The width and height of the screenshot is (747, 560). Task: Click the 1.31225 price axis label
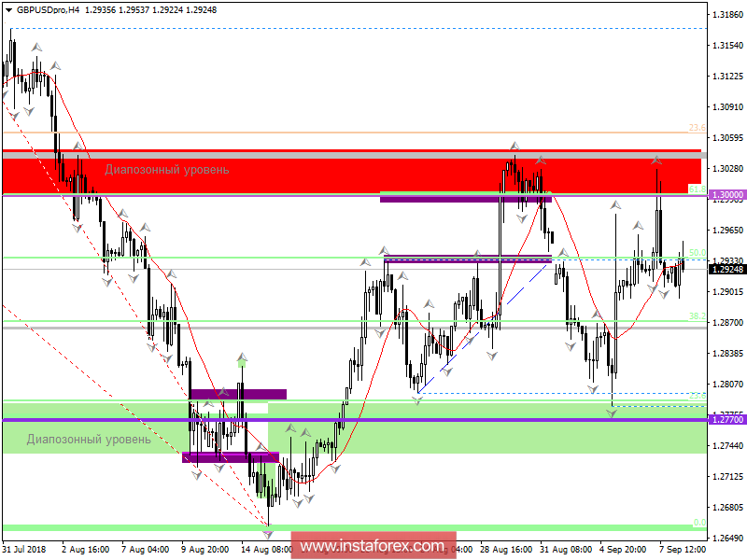tap(727, 77)
